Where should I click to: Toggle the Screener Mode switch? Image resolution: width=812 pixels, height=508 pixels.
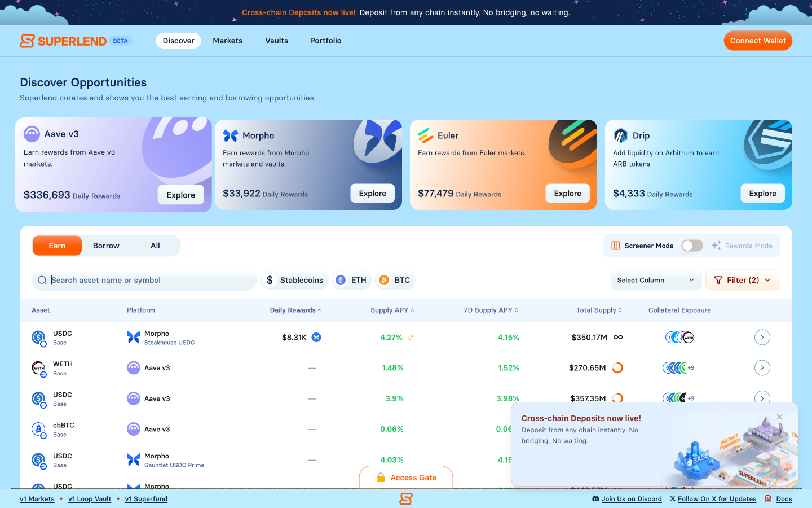692,246
